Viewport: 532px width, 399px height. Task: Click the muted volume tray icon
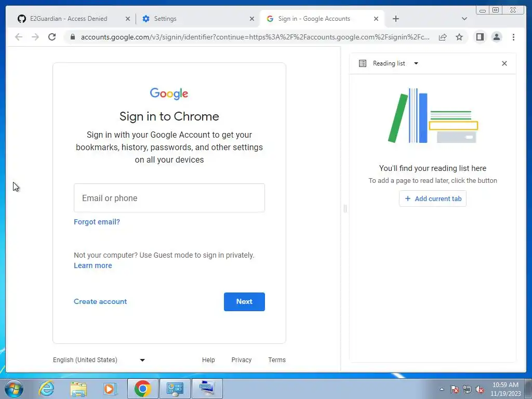480,389
